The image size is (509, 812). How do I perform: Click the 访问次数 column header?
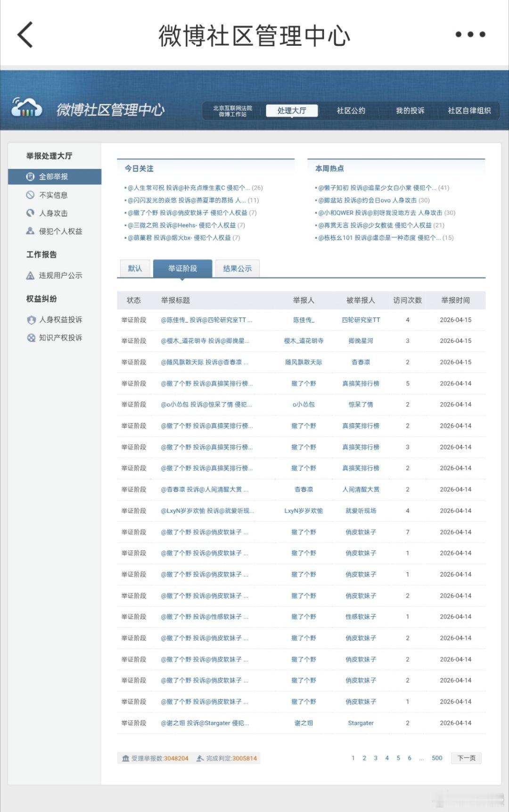[408, 300]
